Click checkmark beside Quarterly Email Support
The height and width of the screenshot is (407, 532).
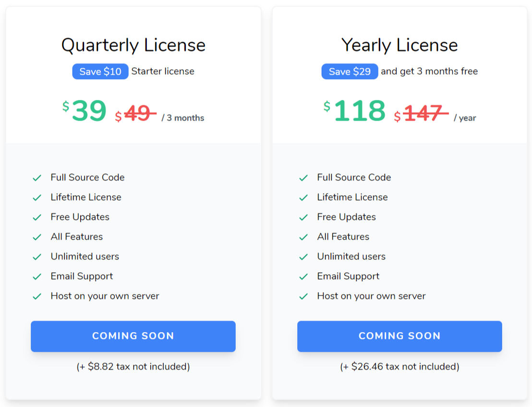(x=37, y=277)
